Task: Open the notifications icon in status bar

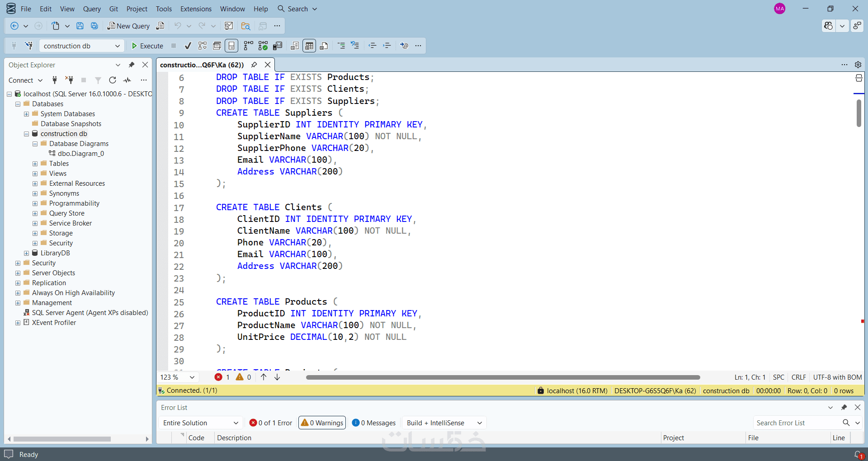Action: click(859, 455)
